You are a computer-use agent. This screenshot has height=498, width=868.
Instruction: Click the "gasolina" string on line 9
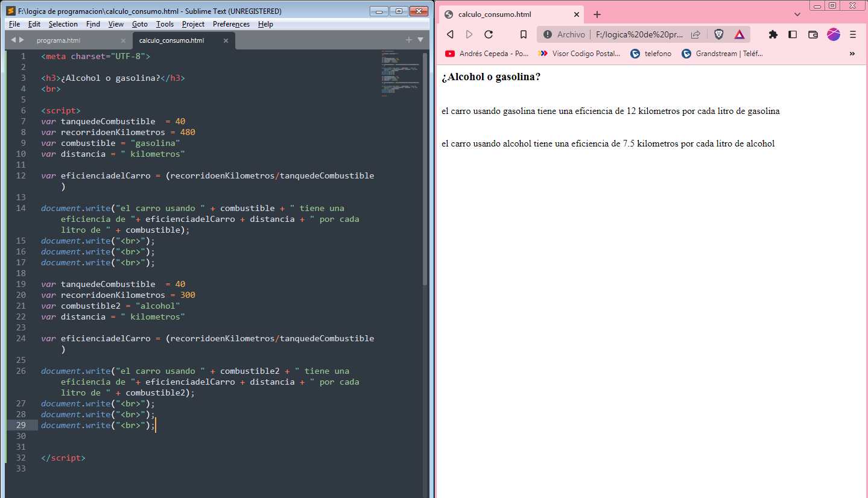(155, 143)
